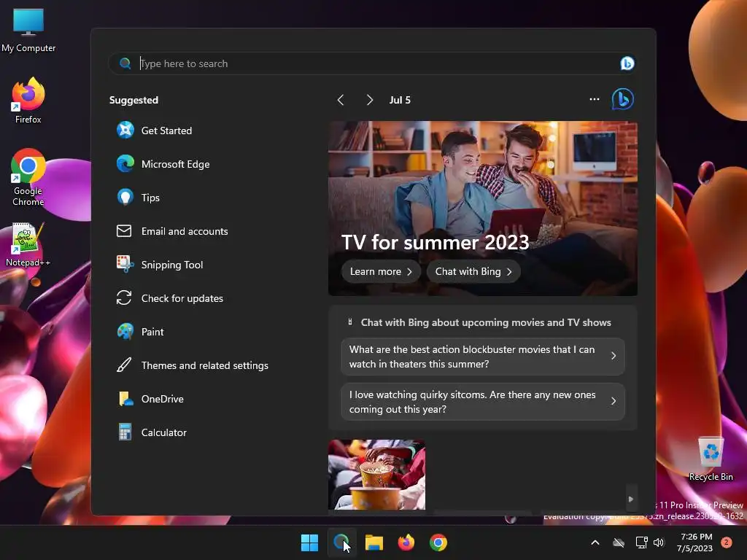This screenshot has width=747, height=560.
Task: Open the Tips app icon
Action: (x=125, y=197)
